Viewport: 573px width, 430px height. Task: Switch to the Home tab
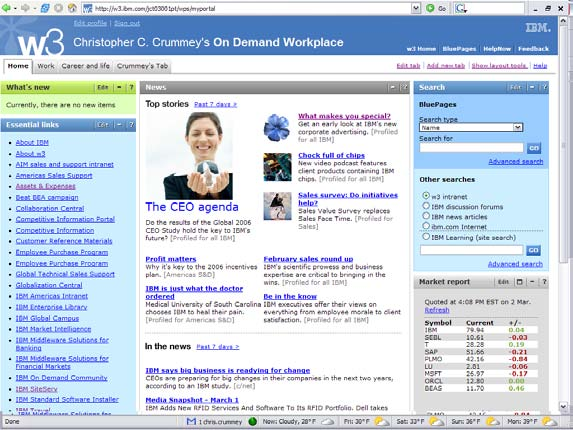(18, 66)
